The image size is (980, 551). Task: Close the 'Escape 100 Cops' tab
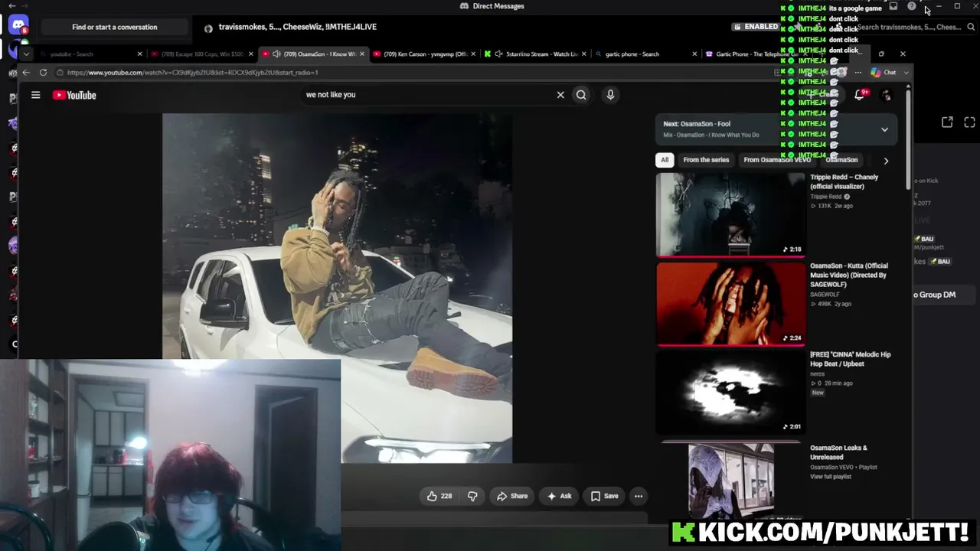click(250, 54)
